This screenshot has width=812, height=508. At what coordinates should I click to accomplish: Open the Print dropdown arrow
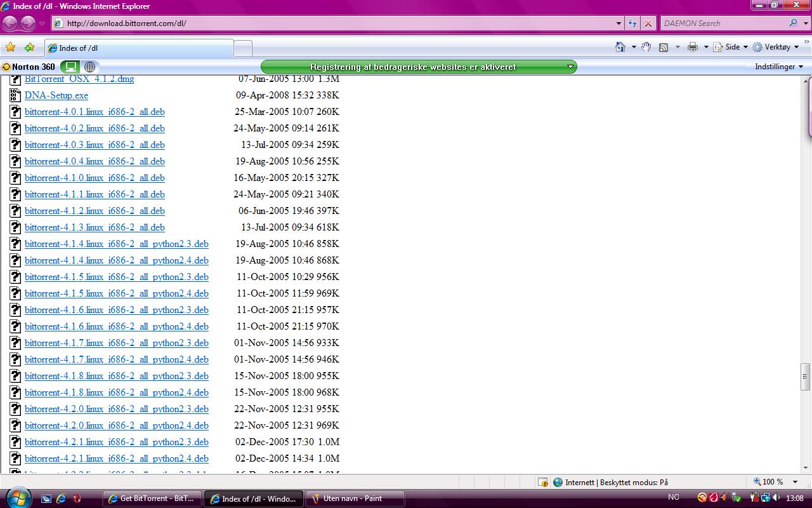706,48
